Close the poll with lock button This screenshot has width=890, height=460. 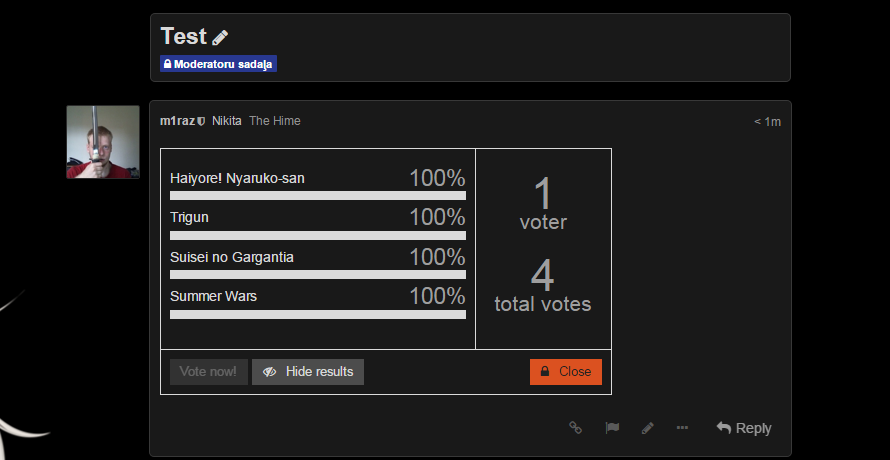[565, 372]
